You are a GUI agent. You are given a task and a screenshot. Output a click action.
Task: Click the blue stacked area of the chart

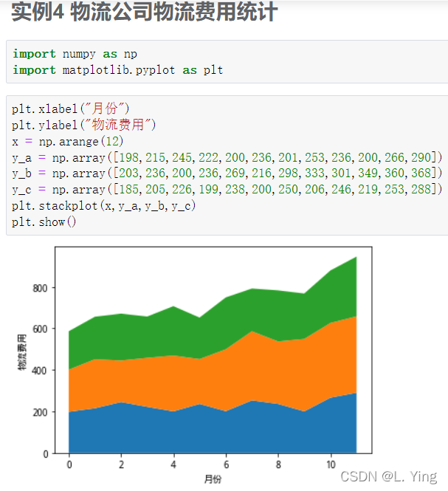213,429
